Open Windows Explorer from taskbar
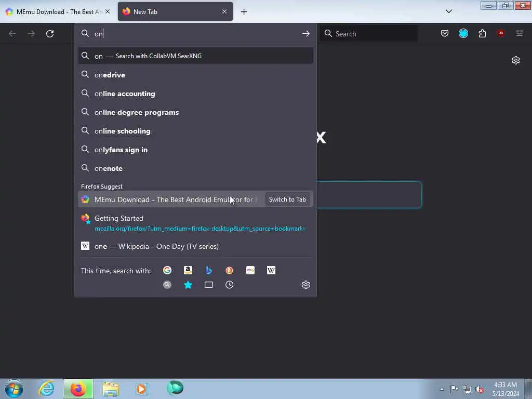Screen dimensions: 532x399 tap(111, 389)
